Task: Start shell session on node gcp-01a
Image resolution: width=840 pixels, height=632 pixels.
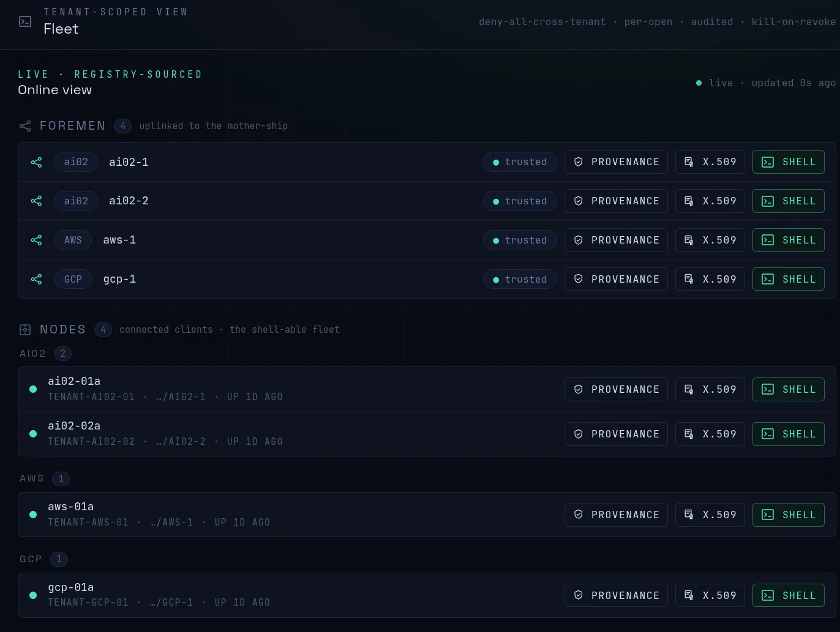Action: (788, 596)
